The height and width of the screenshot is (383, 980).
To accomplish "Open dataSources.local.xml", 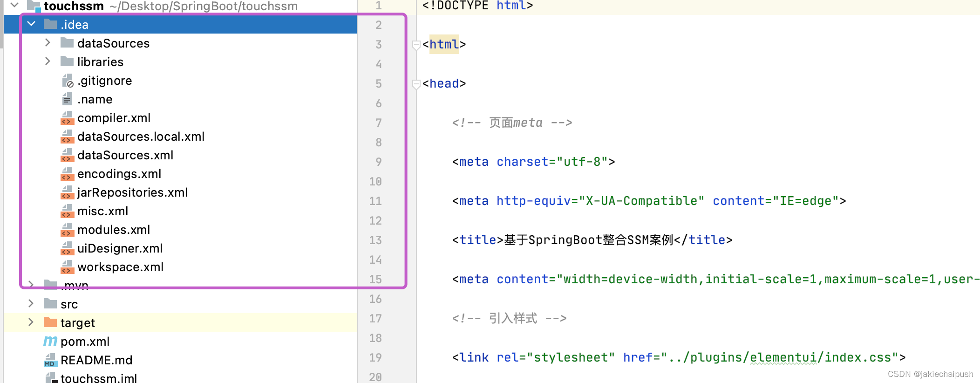I will pyautogui.click(x=141, y=137).
